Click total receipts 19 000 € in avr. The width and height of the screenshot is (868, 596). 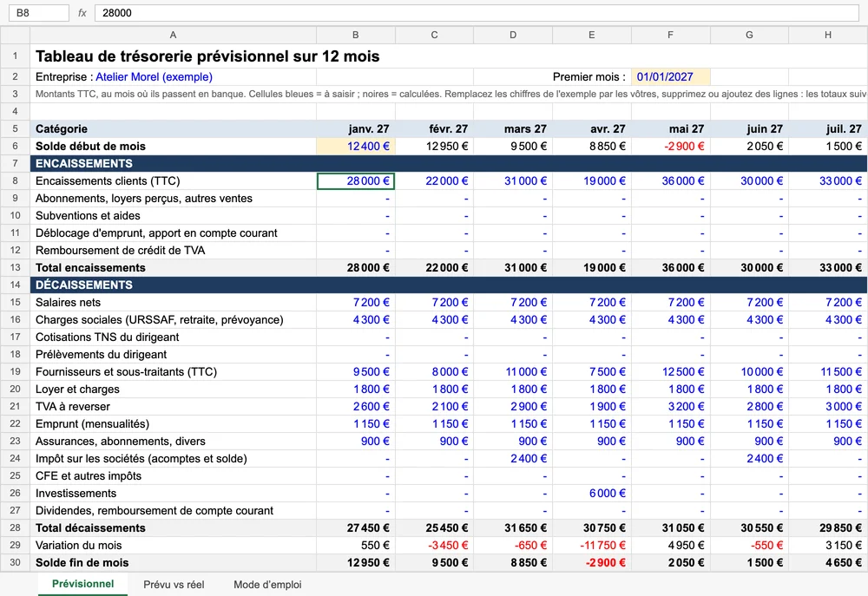tap(592, 268)
